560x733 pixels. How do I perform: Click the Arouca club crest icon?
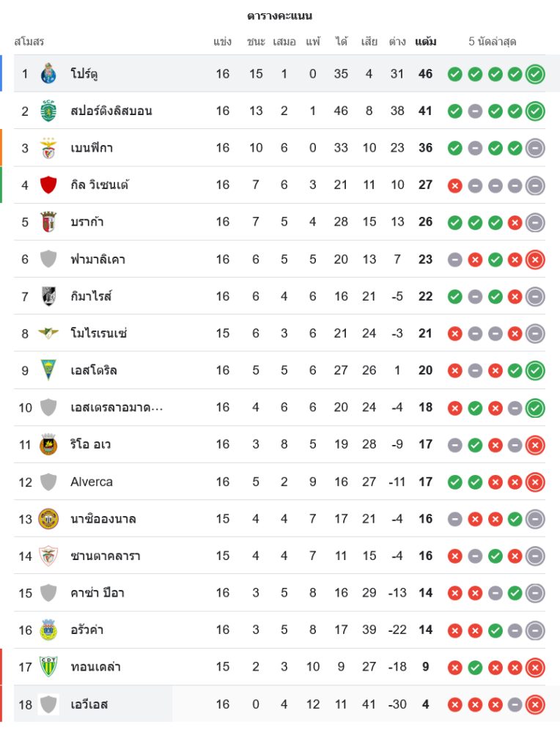click(48, 630)
